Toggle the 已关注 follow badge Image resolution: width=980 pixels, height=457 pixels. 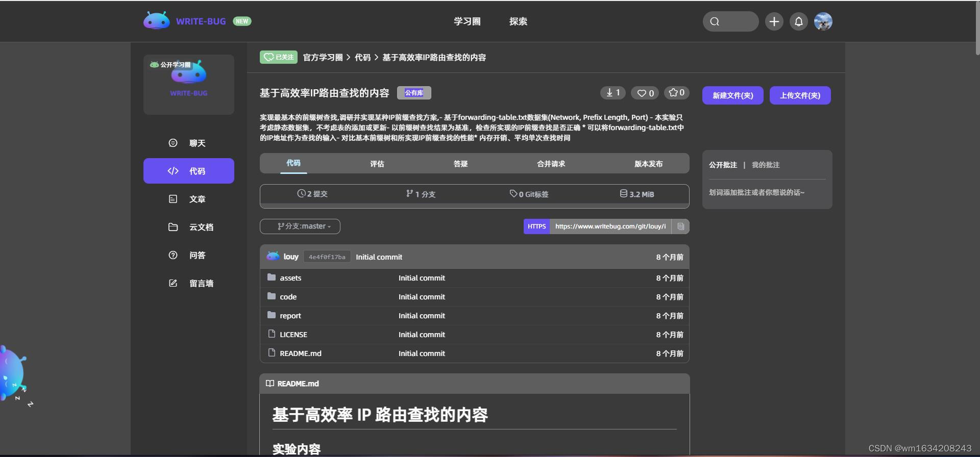pos(279,57)
